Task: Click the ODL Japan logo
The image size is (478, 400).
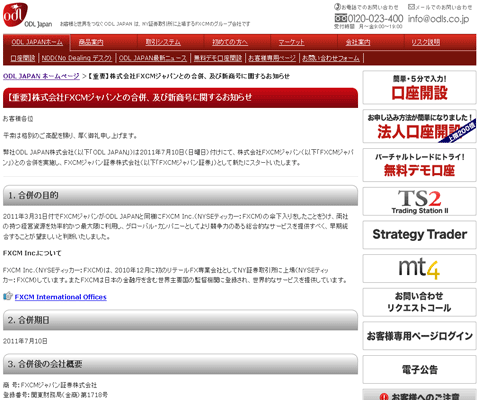Action: tap(15, 15)
